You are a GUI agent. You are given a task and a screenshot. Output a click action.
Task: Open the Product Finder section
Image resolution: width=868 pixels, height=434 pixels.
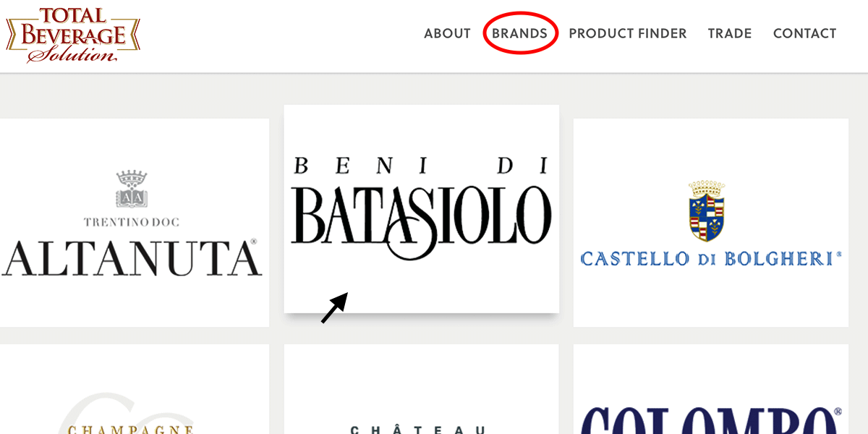tap(628, 33)
